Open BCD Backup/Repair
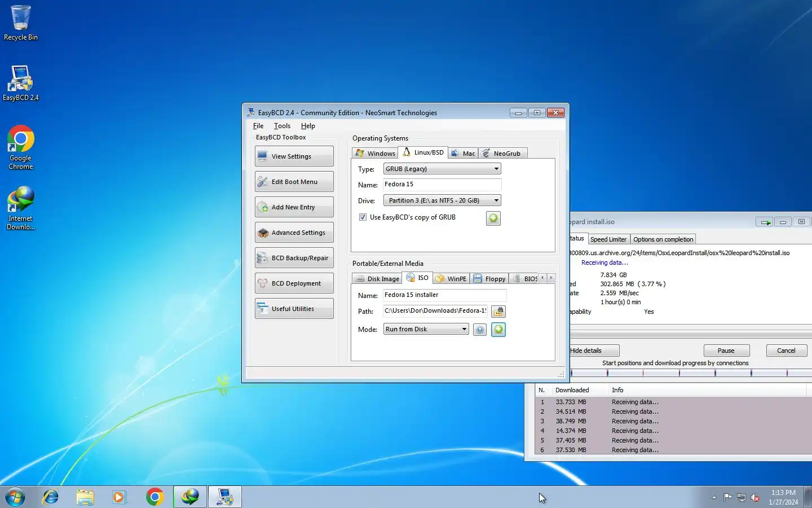This screenshot has width=812, height=508. click(x=294, y=258)
